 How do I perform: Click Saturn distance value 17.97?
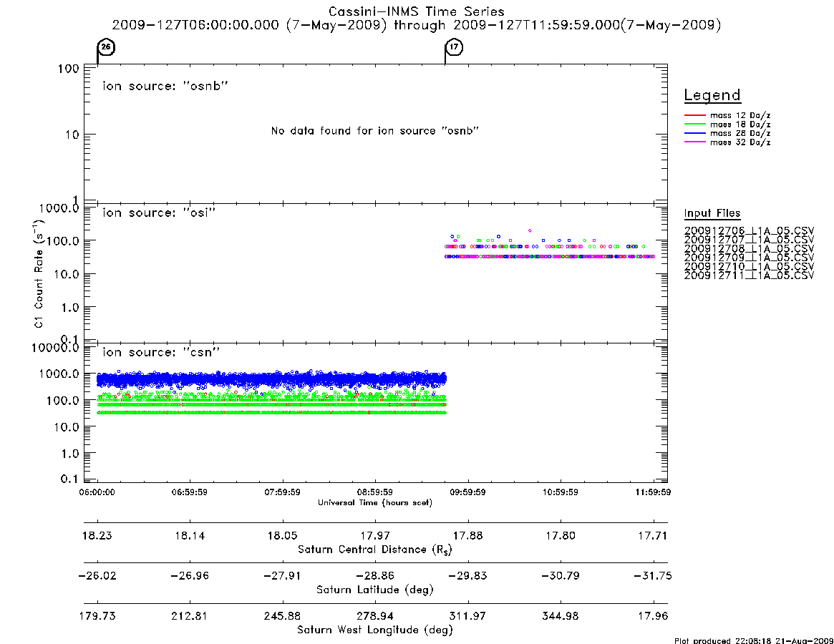[375, 535]
